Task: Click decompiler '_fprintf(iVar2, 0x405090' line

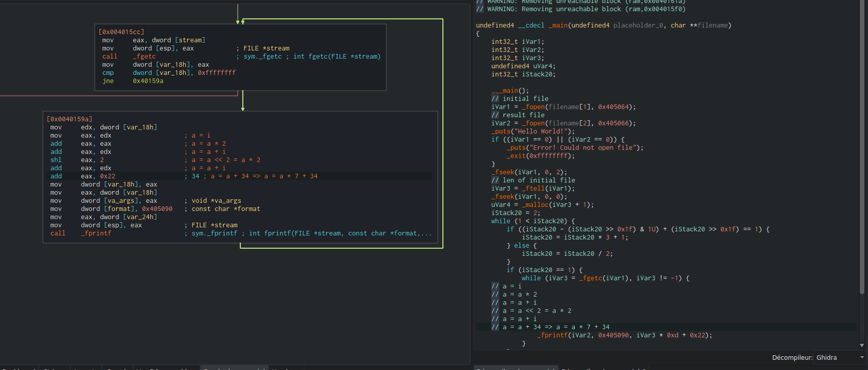Action: click(x=625, y=335)
